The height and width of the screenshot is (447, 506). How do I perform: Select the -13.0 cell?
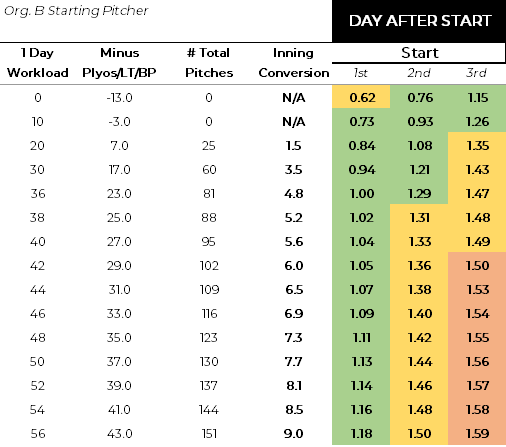pyautogui.click(x=119, y=98)
